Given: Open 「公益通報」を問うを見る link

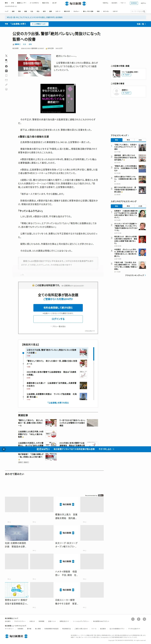Looking at the screenshot, I should (x=58, y=403).
